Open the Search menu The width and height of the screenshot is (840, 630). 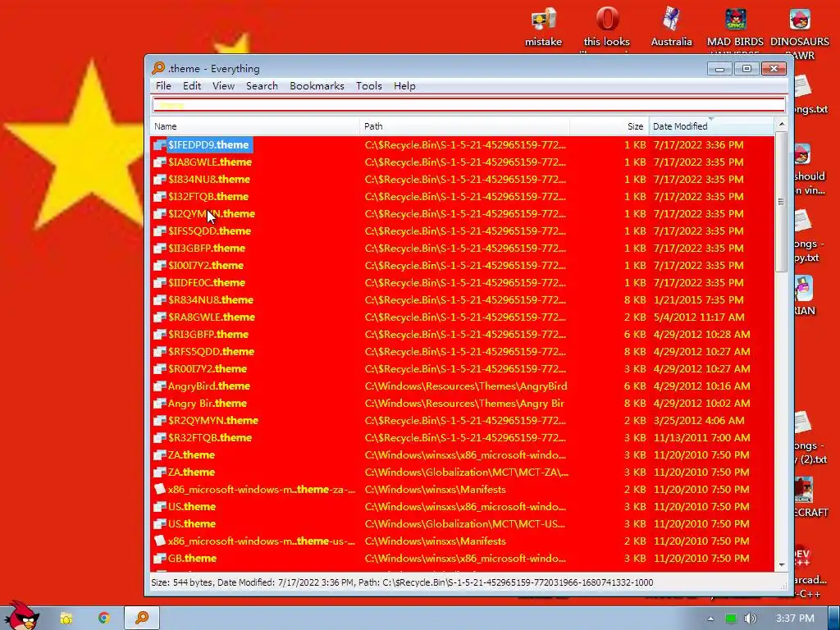(262, 85)
